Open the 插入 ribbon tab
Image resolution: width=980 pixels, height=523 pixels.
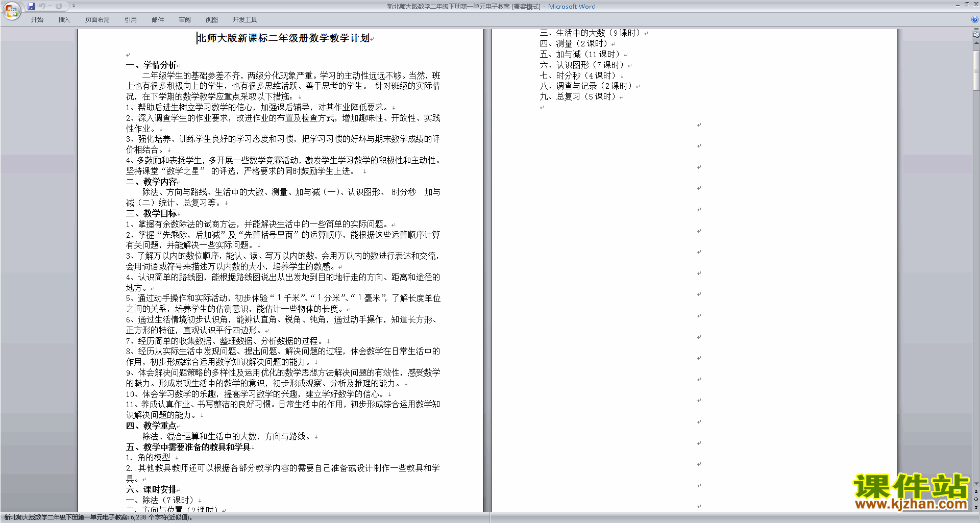point(64,20)
